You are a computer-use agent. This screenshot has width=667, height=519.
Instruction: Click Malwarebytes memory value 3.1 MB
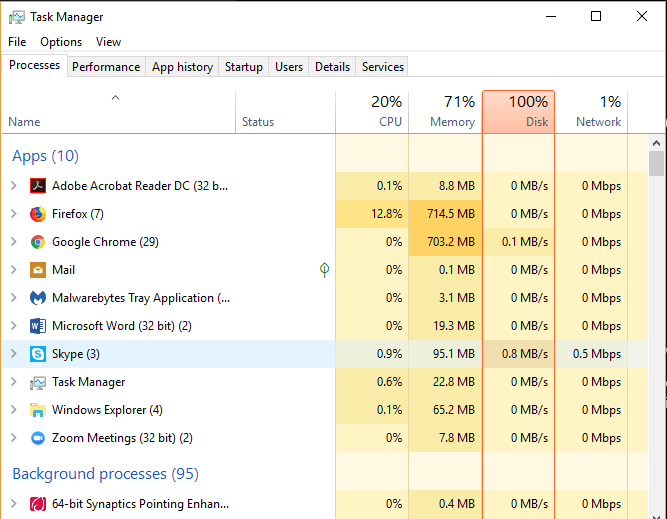point(456,298)
